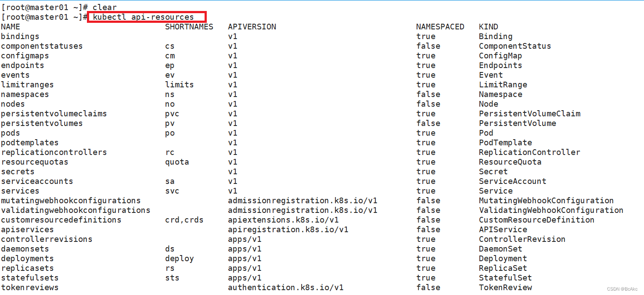Click the 'ControllerRevision' kind
644x295 pixels.
coord(522,239)
